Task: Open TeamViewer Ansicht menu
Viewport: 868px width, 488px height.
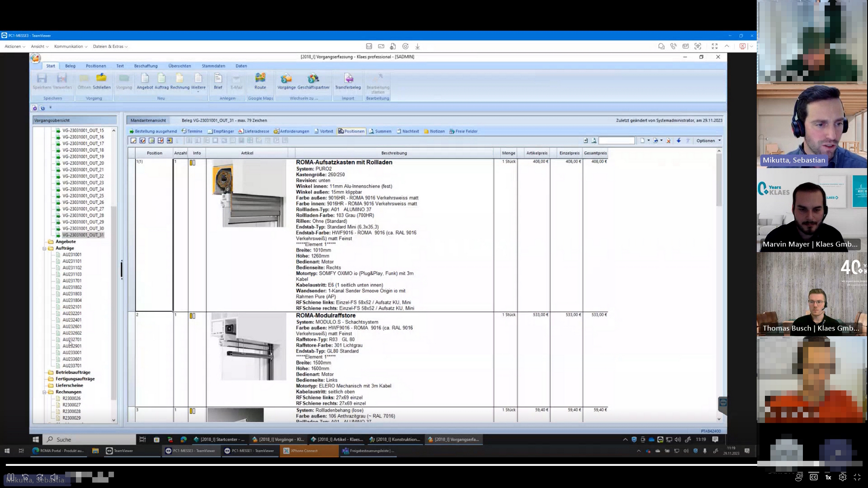Action: pyautogui.click(x=40, y=47)
